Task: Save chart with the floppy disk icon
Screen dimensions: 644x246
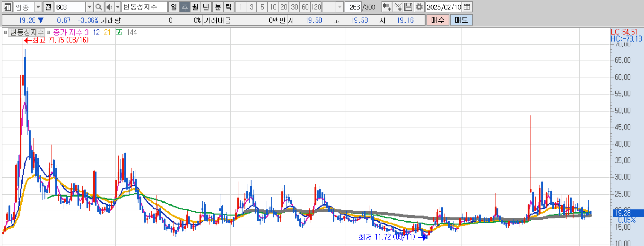Action: pyautogui.click(x=408, y=7)
